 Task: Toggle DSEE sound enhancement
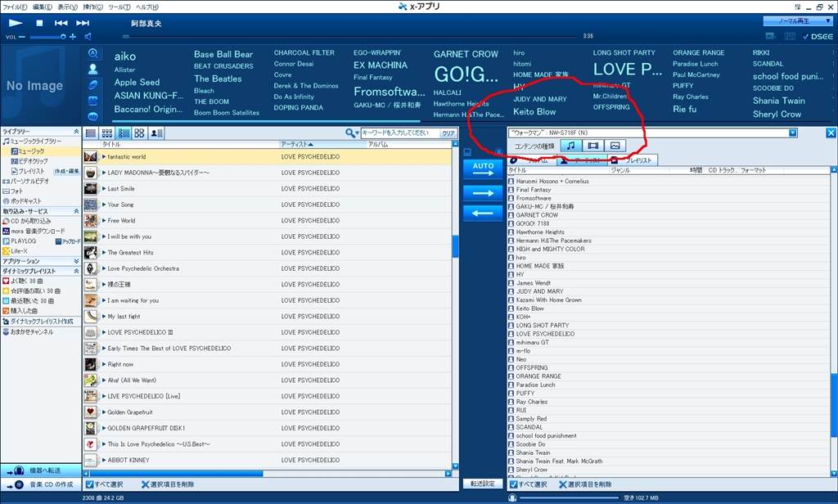[818, 36]
